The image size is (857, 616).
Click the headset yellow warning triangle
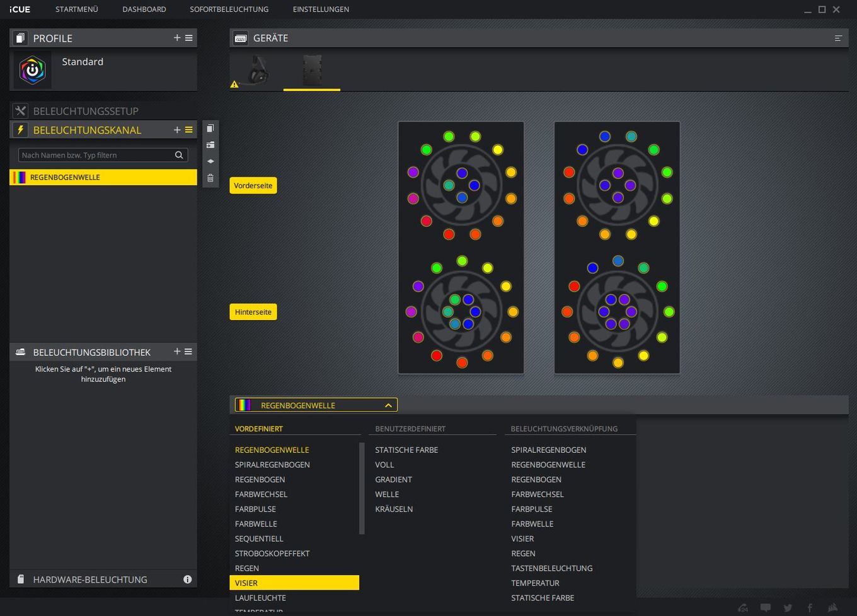(x=234, y=84)
